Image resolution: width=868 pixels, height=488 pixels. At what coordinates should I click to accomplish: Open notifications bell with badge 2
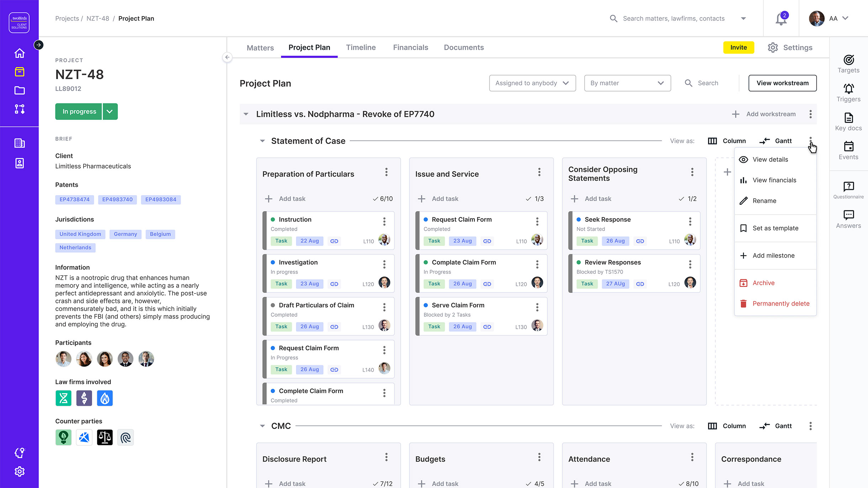(x=782, y=18)
